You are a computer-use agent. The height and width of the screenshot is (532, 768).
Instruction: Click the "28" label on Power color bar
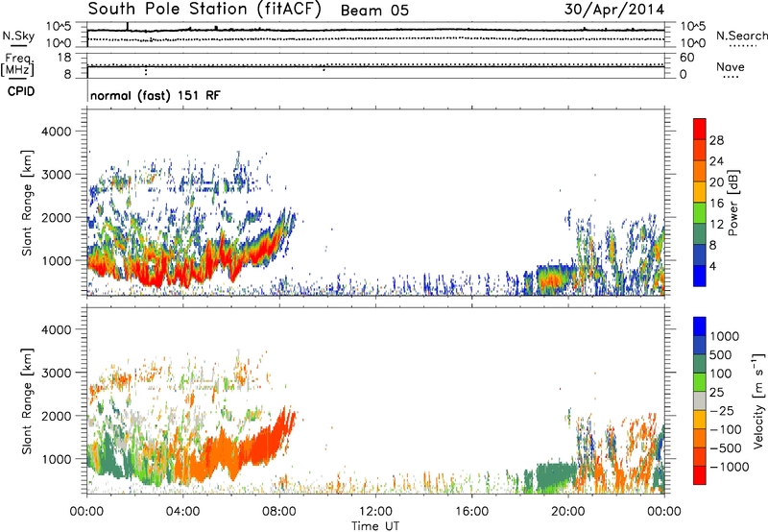pyautogui.click(x=716, y=140)
